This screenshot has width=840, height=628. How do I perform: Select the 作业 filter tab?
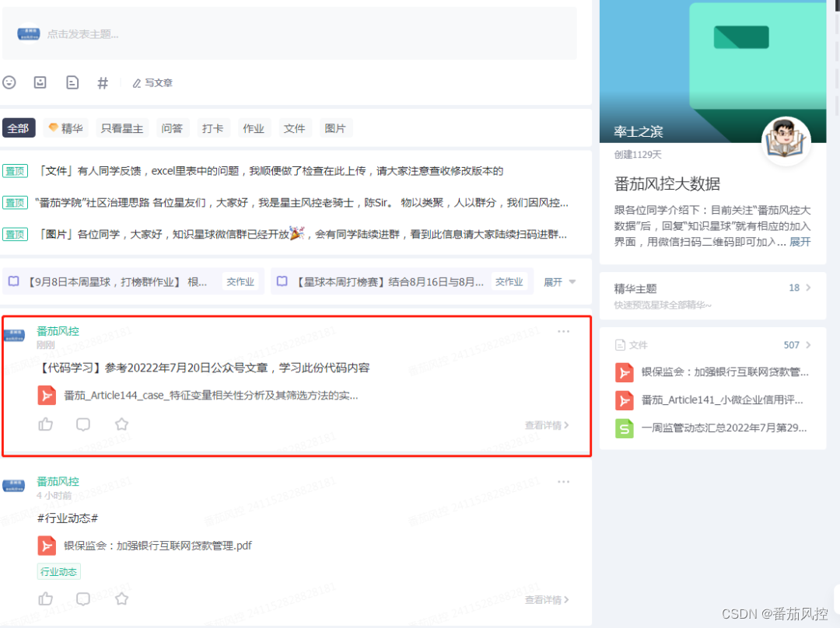click(254, 128)
